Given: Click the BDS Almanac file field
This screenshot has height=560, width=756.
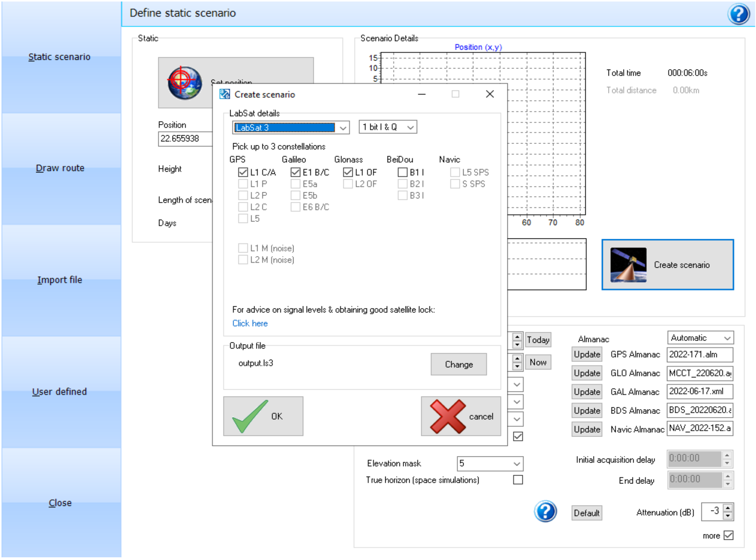Looking at the screenshot, I should [x=700, y=410].
